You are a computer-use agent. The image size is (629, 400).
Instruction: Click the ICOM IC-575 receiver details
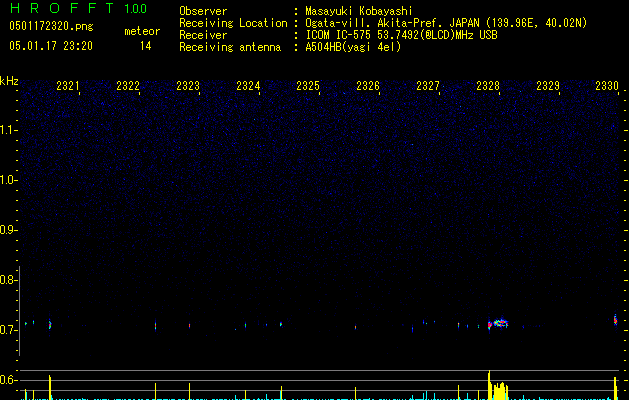click(x=401, y=35)
